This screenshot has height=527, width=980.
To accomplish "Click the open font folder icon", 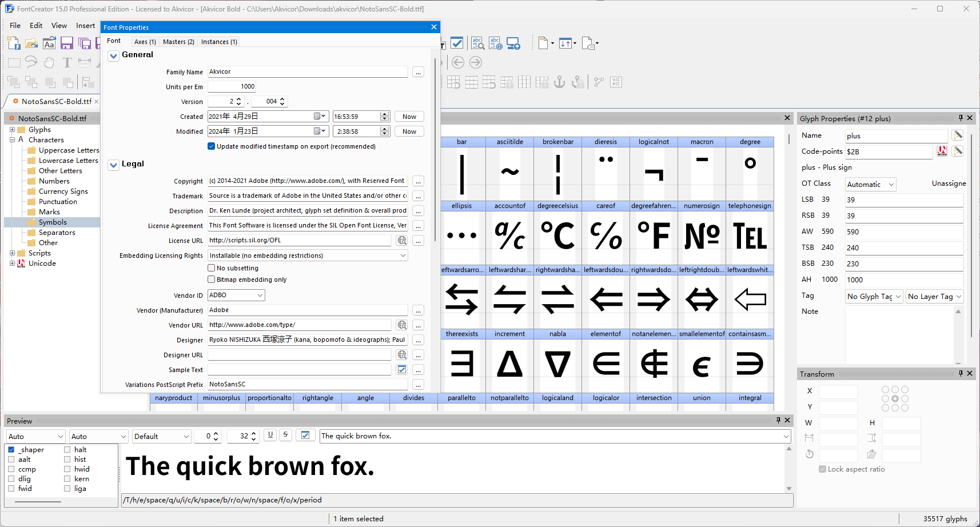I will [31, 43].
